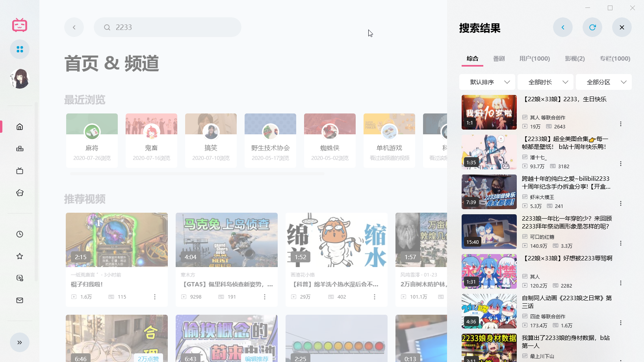644x362 pixels.
Task: Expand the sidebar with double-chevron button
Action: pos(20,342)
